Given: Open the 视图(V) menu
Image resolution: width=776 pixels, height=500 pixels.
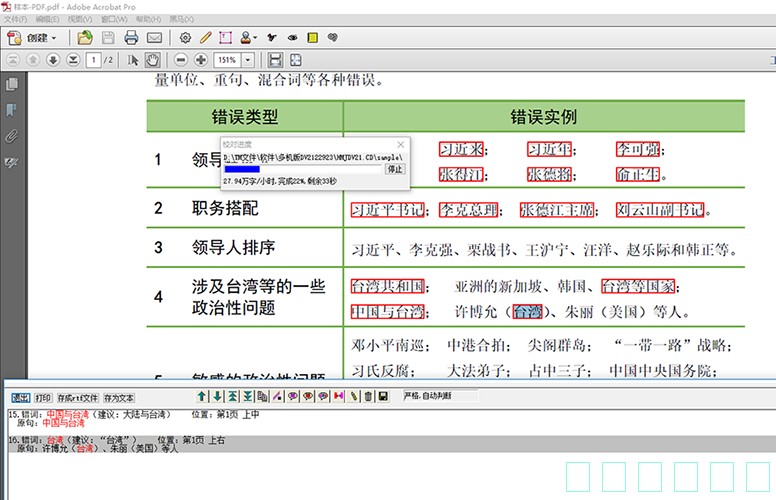Looking at the screenshot, I should 80,19.
